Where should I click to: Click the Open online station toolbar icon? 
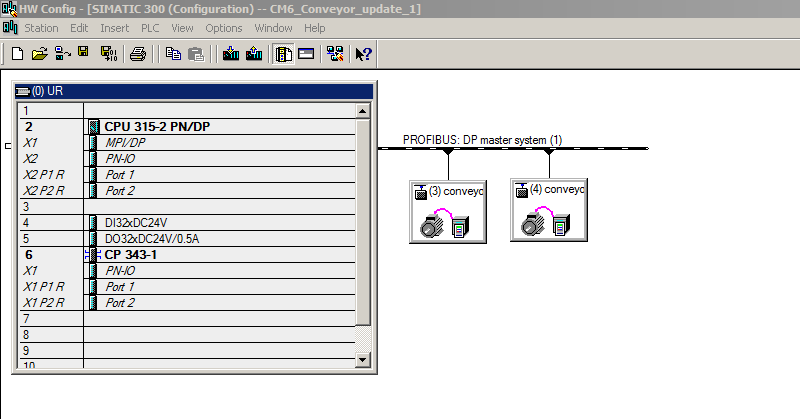coord(63,54)
